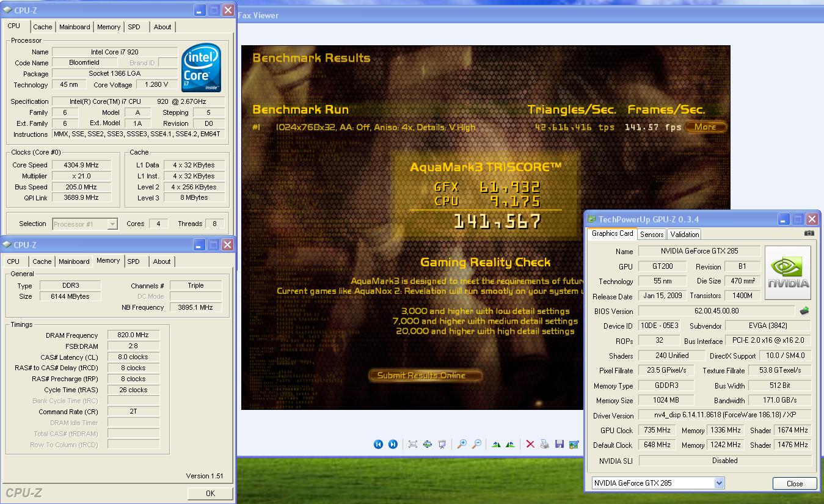The height and width of the screenshot is (504, 824).
Task: Click BIOS Version field 62.00.45.00.80
Action: 716,311
